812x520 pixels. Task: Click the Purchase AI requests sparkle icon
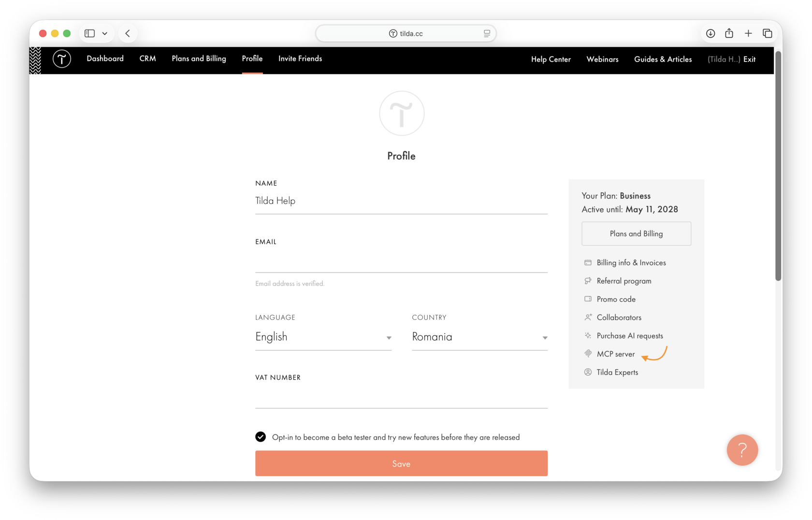pyautogui.click(x=588, y=335)
